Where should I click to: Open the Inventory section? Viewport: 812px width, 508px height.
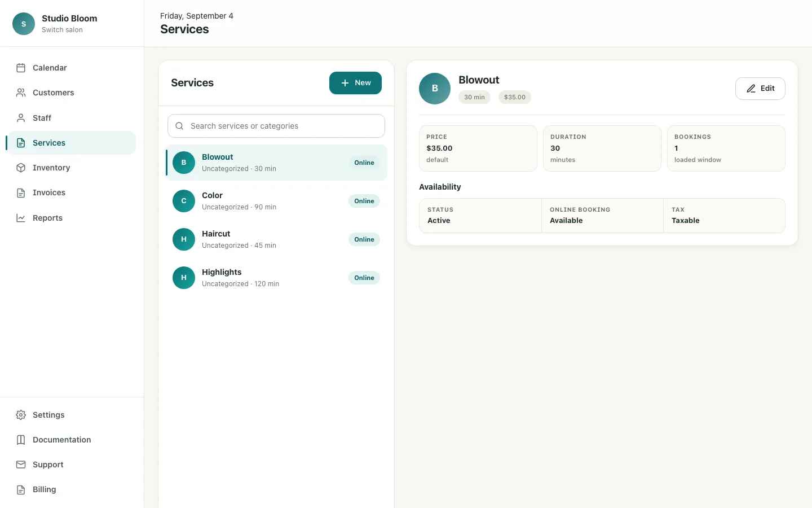click(72, 168)
